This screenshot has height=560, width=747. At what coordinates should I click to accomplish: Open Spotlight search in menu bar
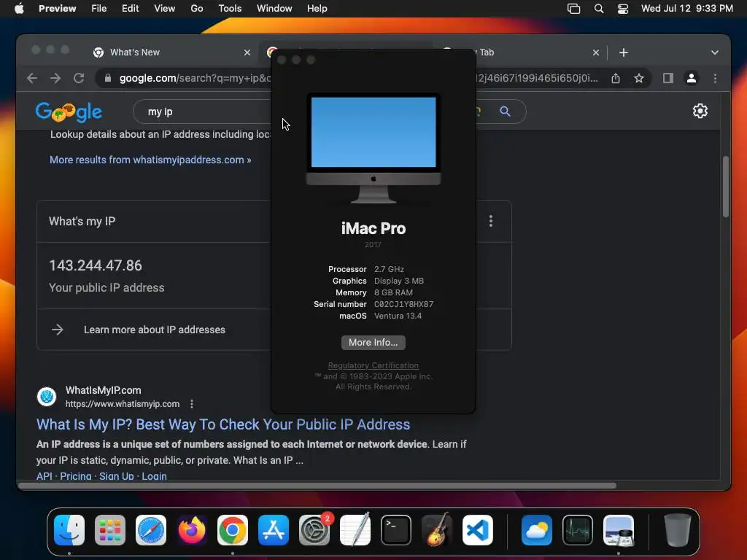[x=599, y=9]
